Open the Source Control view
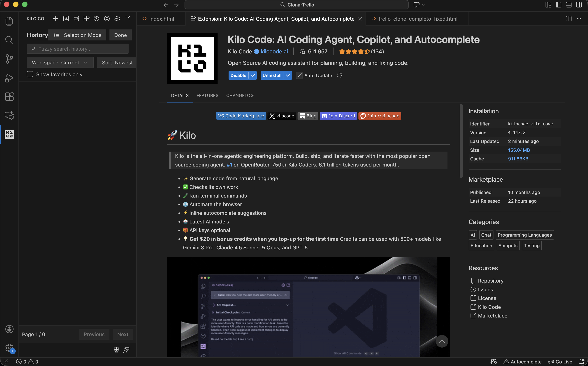Viewport: 588px width, 366px height. click(x=9, y=59)
